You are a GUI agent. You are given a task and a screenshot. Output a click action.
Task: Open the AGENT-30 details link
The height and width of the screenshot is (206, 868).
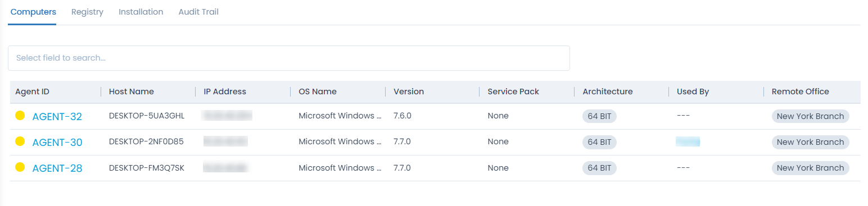pyautogui.click(x=57, y=143)
